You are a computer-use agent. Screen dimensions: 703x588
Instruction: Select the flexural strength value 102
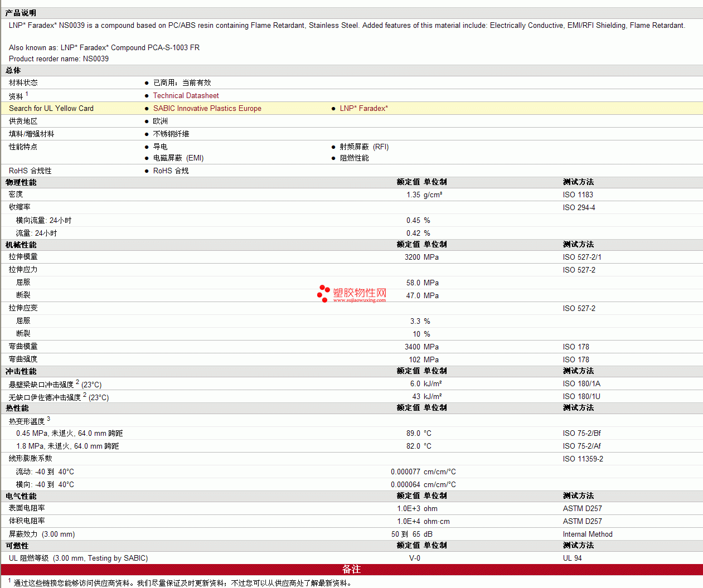pos(415,360)
